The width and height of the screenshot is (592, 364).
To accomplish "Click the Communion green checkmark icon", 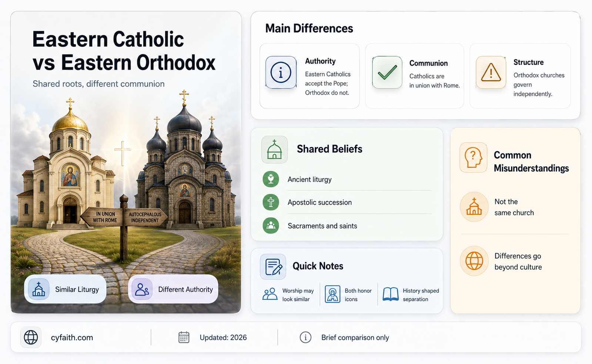I will point(387,72).
